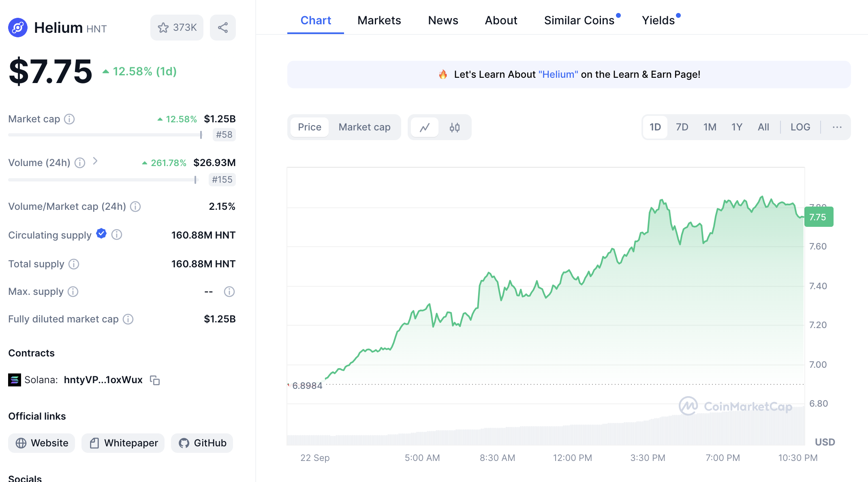Expand Volume (24h) chevron arrow

pos(95,161)
